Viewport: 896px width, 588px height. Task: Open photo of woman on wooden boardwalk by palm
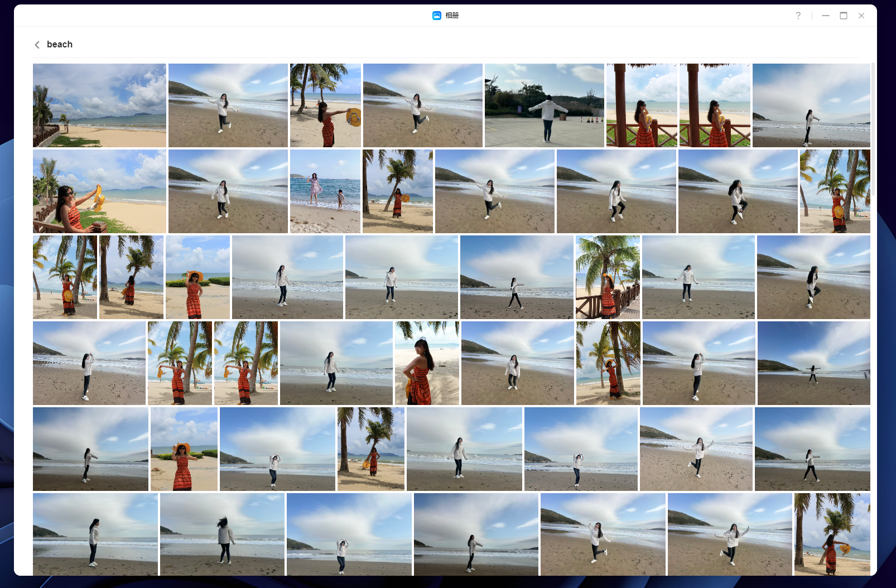point(608,277)
